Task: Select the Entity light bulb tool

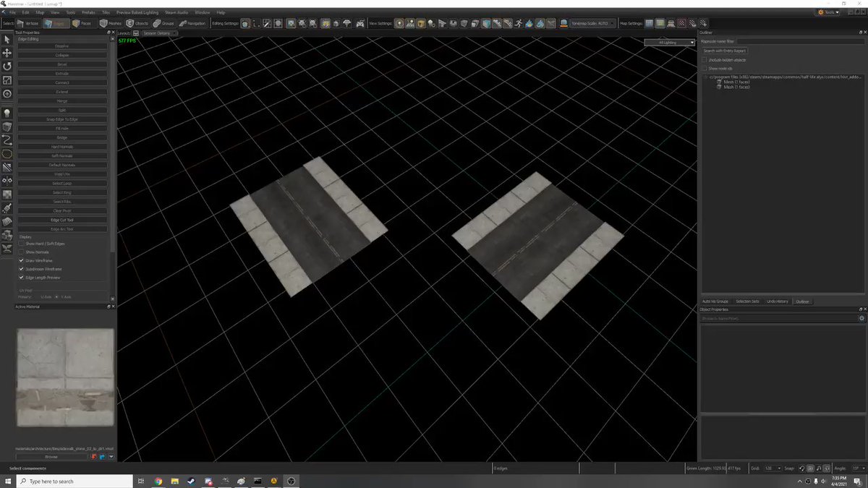Action: click(7, 113)
